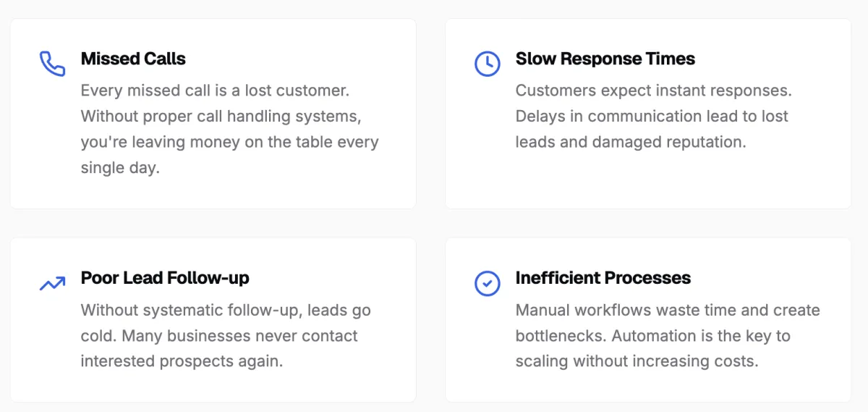Click the text 'leads and damaged reputation'

pos(630,142)
